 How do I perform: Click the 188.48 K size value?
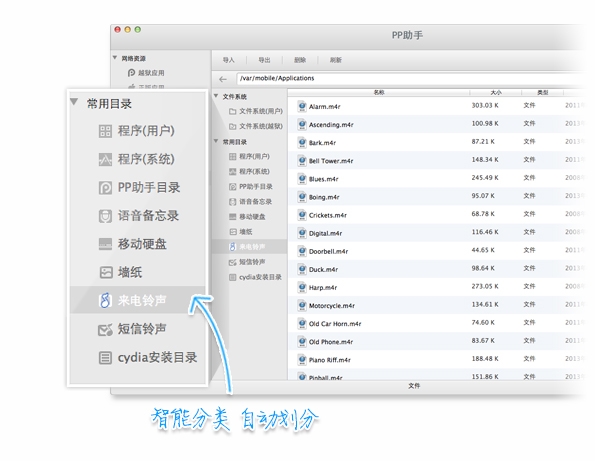(x=485, y=359)
